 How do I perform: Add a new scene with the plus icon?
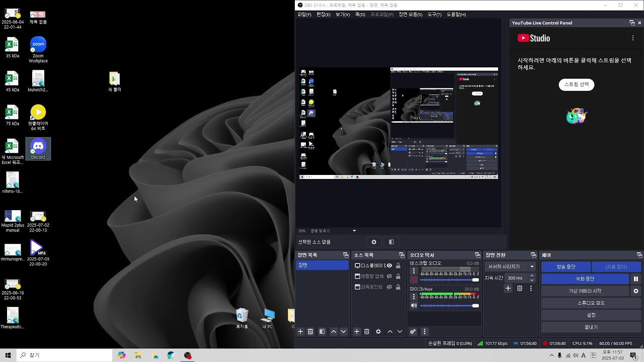[x=300, y=332]
